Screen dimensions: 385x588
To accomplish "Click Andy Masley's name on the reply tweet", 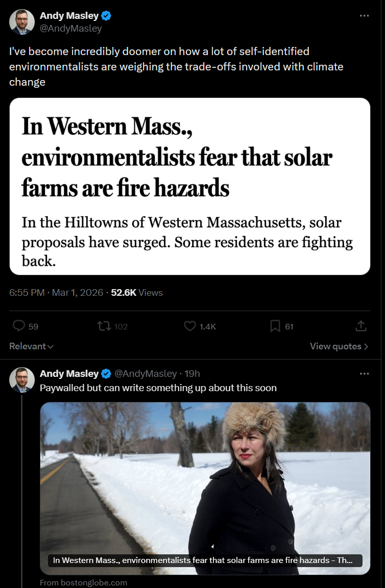I will (x=69, y=374).
